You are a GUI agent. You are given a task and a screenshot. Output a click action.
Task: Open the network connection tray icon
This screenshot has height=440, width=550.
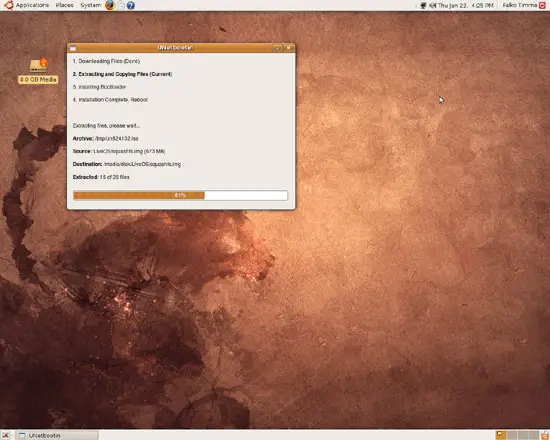423,5
